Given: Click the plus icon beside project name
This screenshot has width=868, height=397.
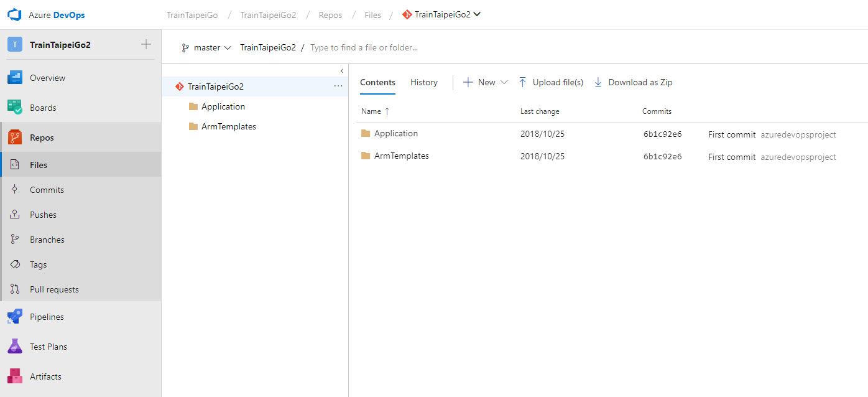Looking at the screenshot, I should (x=146, y=44).
